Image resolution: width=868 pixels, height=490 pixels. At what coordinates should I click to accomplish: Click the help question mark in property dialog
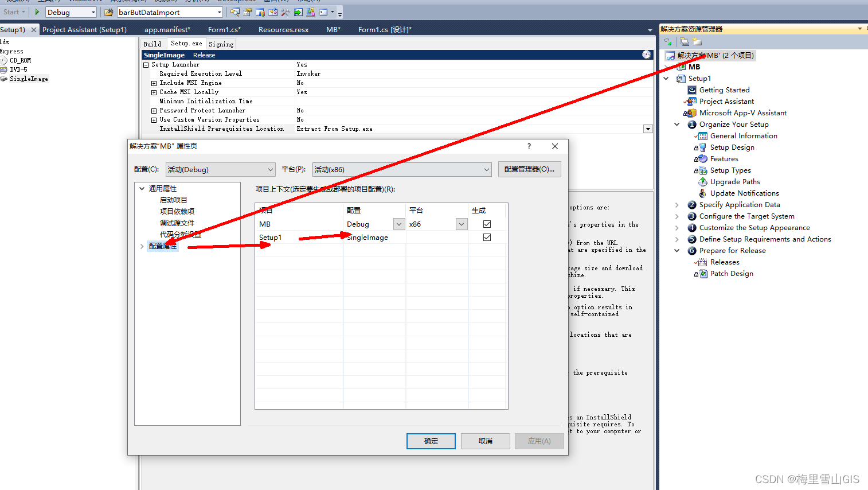pos(529,146)
